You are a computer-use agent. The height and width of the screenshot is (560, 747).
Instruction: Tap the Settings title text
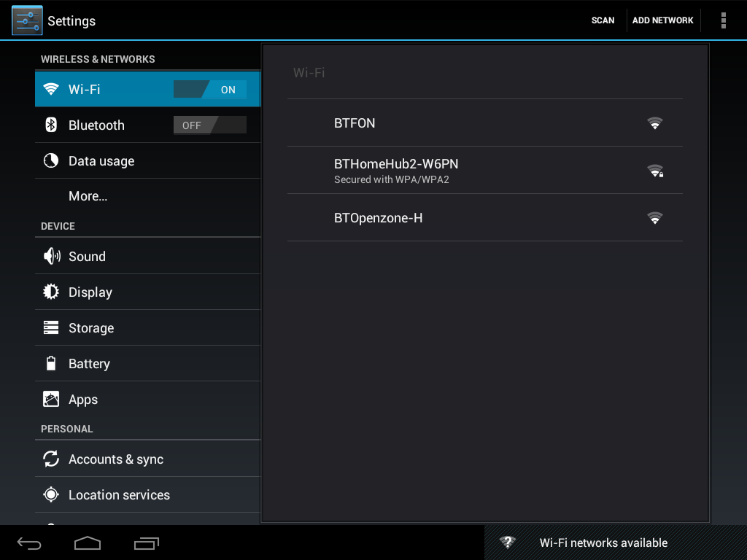[71, 21]
